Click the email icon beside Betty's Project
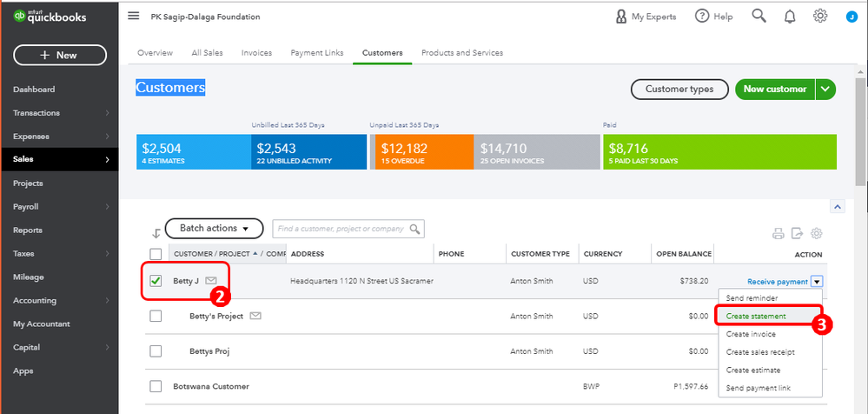 (255, 316)
